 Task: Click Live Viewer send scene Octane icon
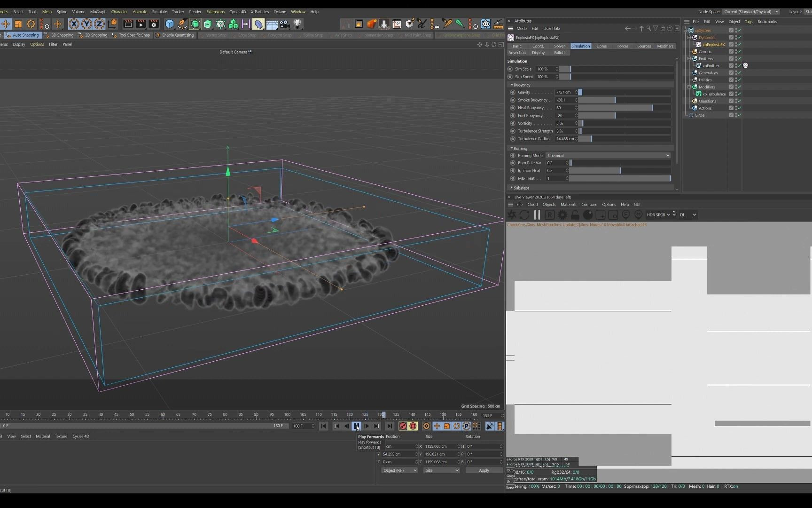[512, 215]
